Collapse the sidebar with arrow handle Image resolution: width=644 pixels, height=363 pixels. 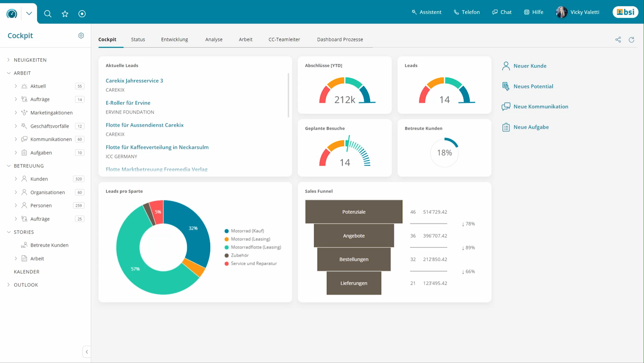(87, 352)
